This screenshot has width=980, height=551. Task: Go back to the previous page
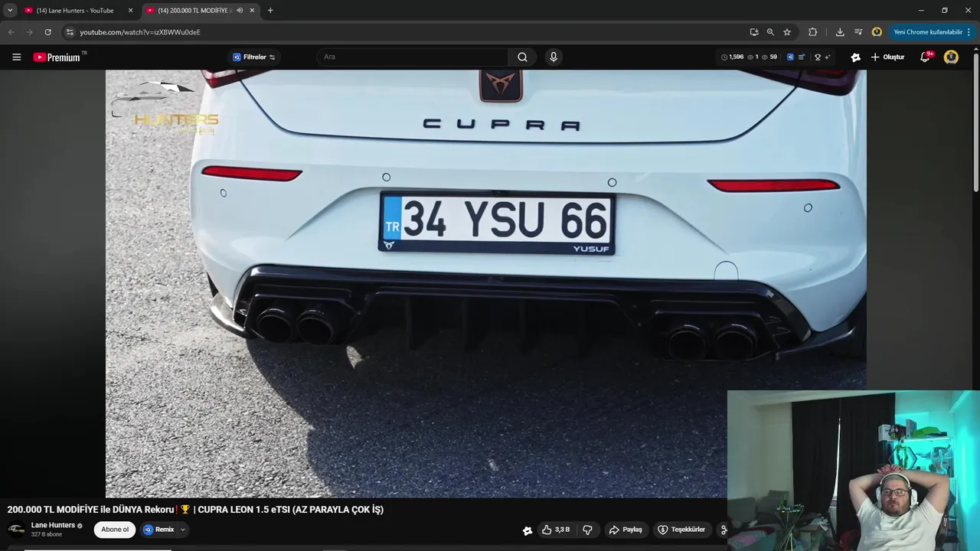click(x=11, y=32)
